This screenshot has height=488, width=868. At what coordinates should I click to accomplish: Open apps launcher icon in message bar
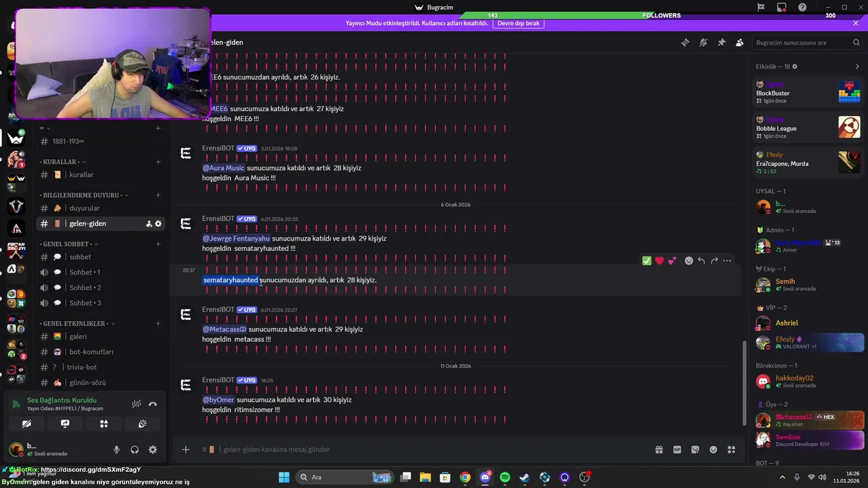pos(731,449)
